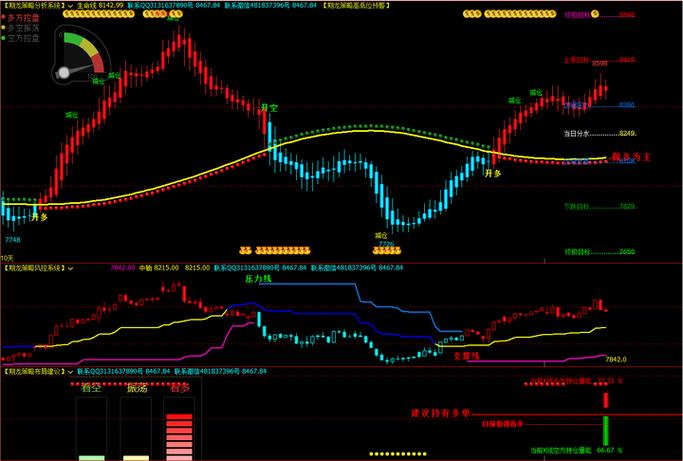Click the gold coin beside top target label
Screen dimensions: 683x461
tap(595, 16)
